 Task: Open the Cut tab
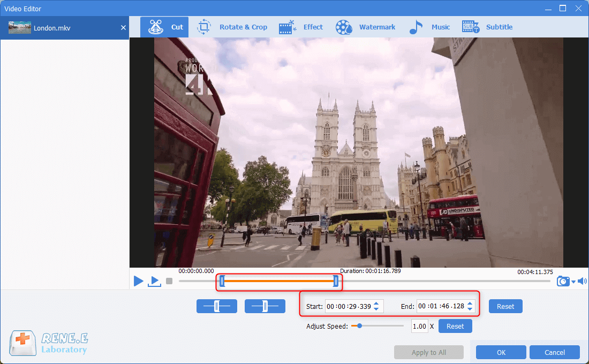164,27
